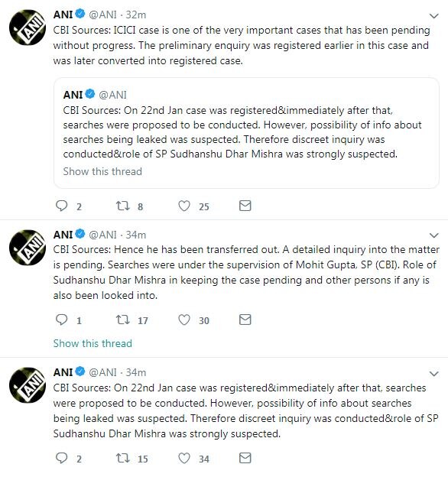The width and height of the screenshot is (448, 477).
Task: Open envelope icon on bottom tweet
Action: pos(245,458)
